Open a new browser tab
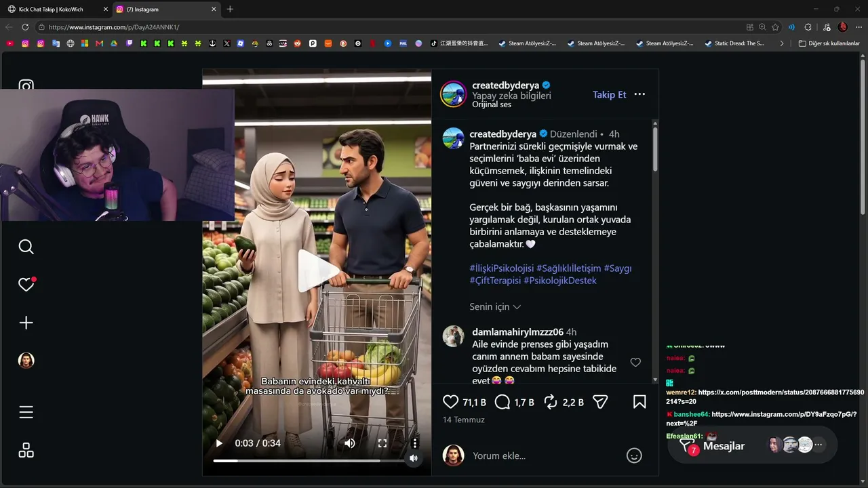Screen dimensions: 868x488 tap(230, 9)
